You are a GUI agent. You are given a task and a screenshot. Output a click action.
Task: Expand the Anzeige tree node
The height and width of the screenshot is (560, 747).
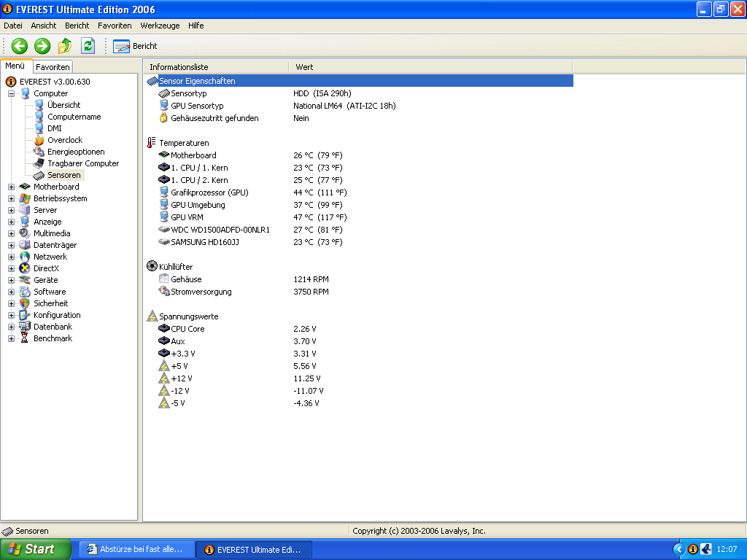click(x=12, y=222)
